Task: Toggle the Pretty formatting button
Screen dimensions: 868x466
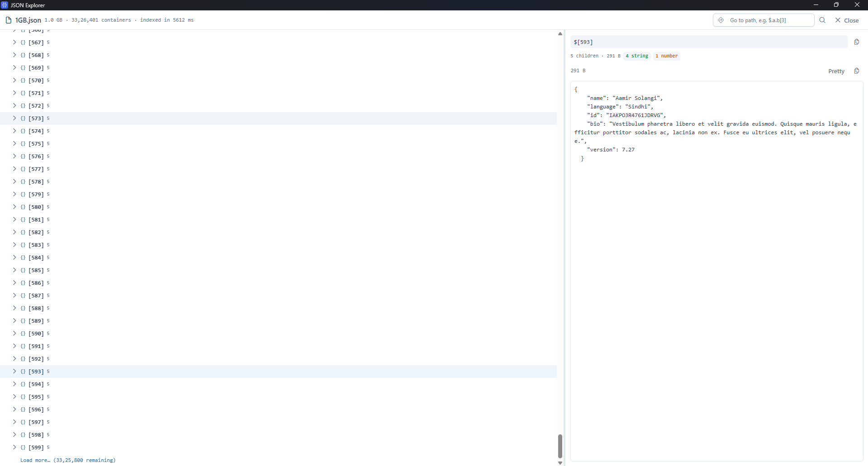Action: (836, 71)
